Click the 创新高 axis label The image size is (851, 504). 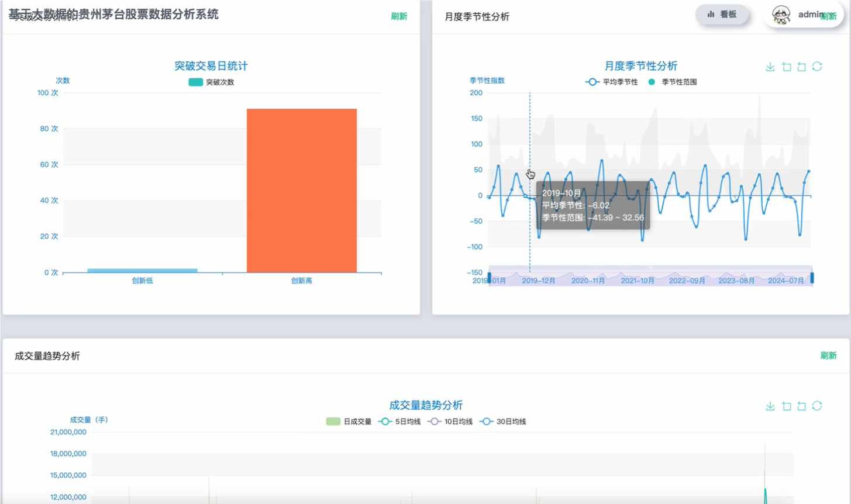[x=302, y=281]
